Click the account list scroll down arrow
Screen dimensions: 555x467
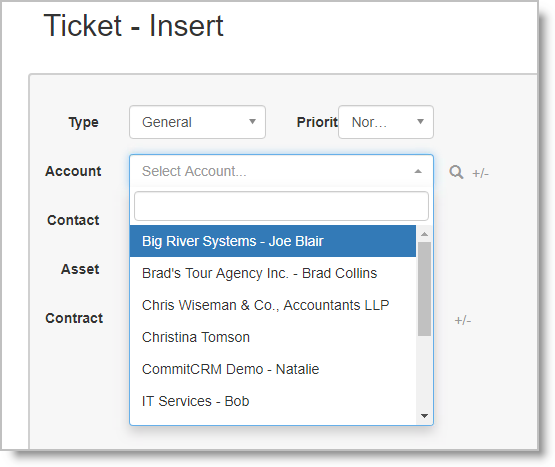pyautogui.click(x=424, y=416)
